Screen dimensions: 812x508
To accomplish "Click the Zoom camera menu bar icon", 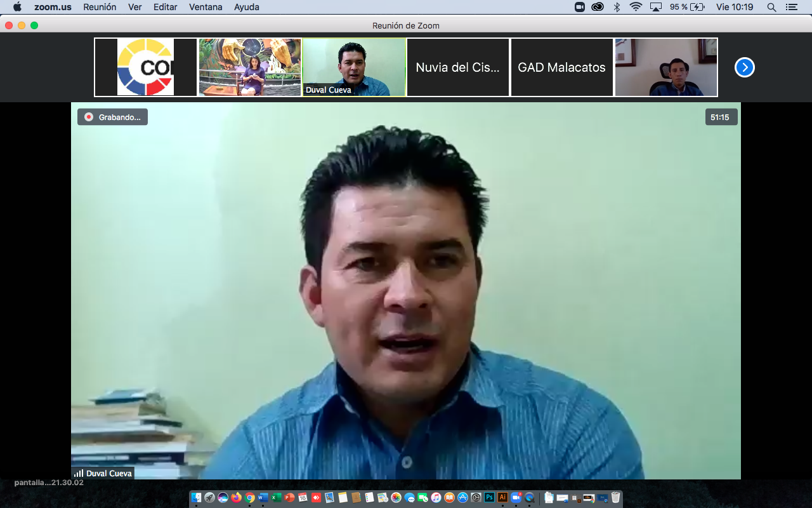I will [x=580, y=7].
